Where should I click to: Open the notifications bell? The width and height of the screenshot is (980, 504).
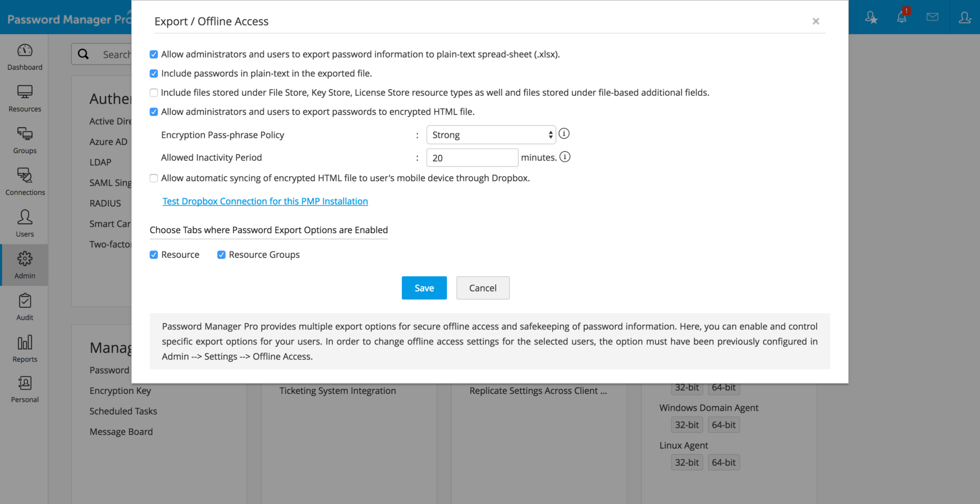tap(902, 17)
